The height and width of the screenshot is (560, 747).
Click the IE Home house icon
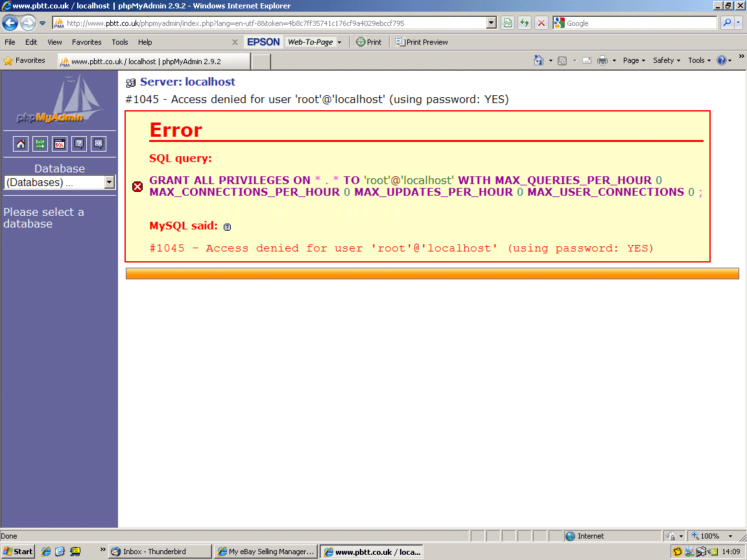(x=538, y=60)
